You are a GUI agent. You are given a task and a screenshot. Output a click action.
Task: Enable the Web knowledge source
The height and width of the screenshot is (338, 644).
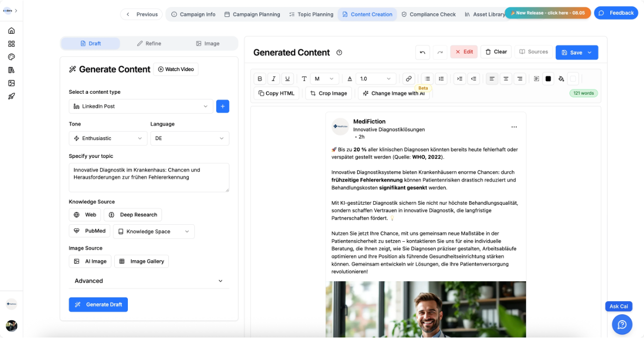[84, 214]
